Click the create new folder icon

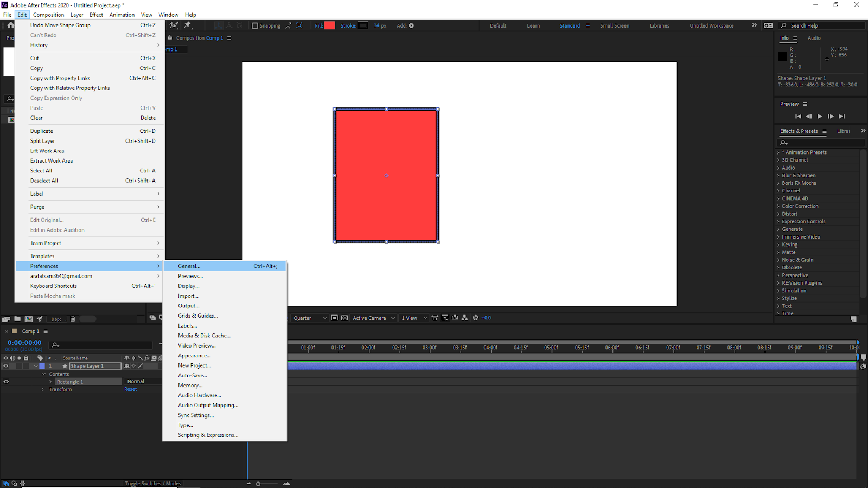tap(17, 319)
